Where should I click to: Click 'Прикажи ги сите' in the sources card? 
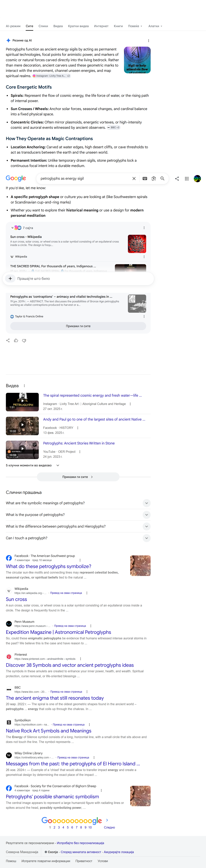(x=78, y=326)
